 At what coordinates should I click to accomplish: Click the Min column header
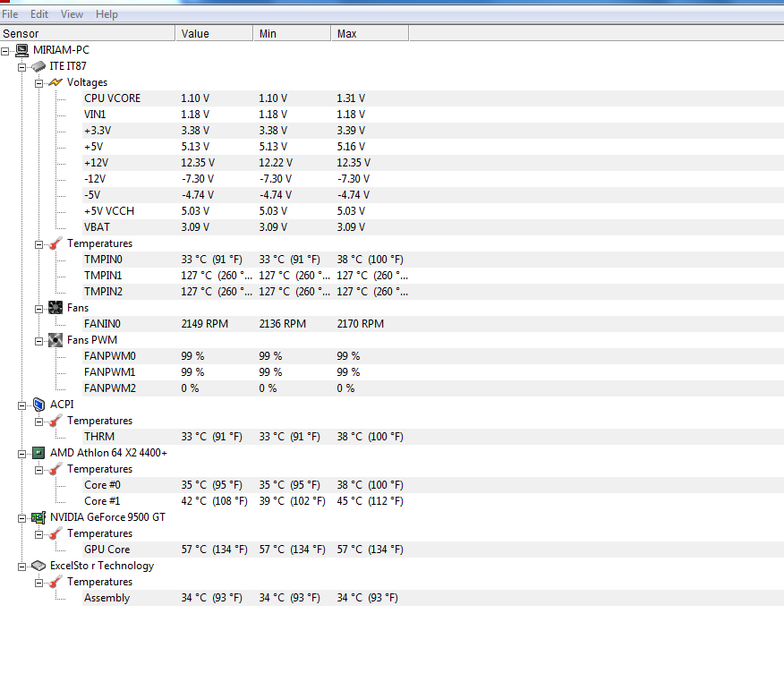pyautogui.click(x=292, y=33)
